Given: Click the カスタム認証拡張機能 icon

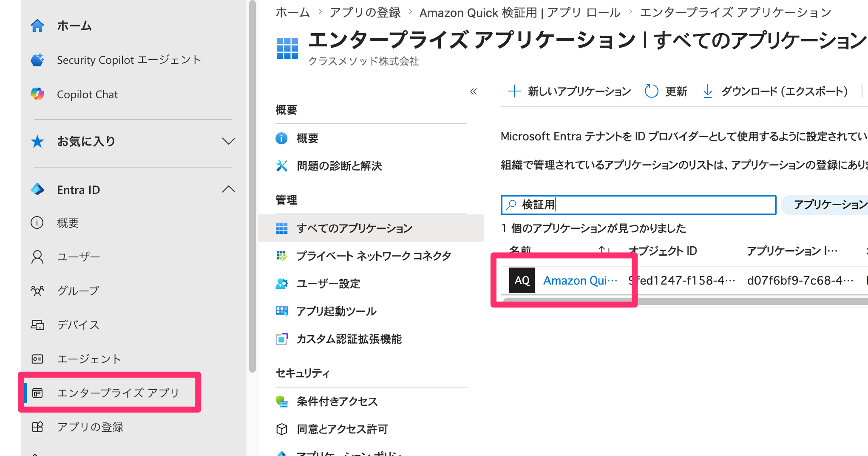Looking at the screenshot, I should (x=281, y=339).
